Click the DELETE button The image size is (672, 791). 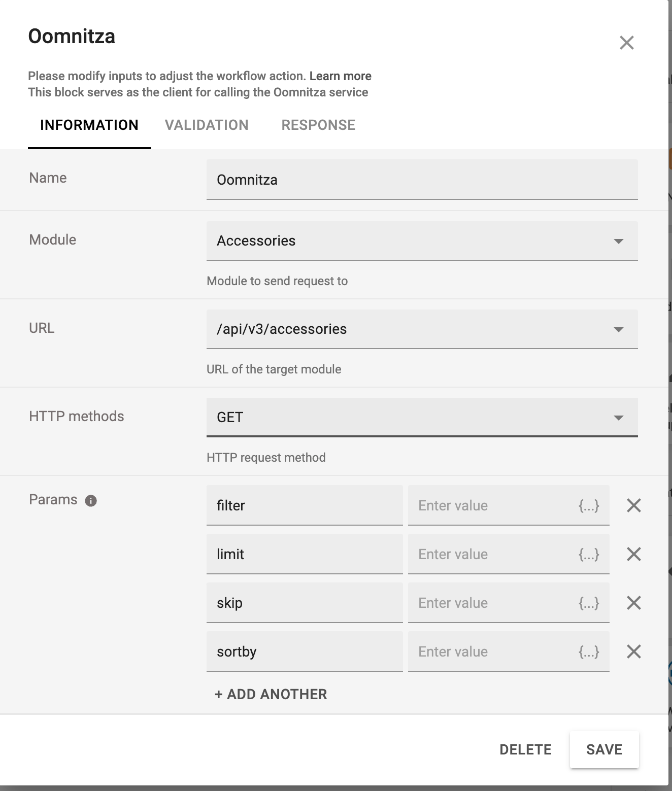pyautogui.click(x=525, y=749)
